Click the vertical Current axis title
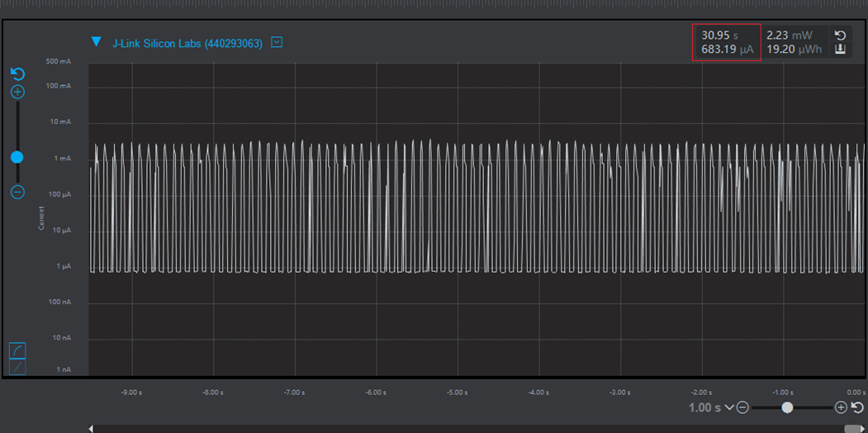The width and height of the screenshot is (868, 433). pos(40,218)
